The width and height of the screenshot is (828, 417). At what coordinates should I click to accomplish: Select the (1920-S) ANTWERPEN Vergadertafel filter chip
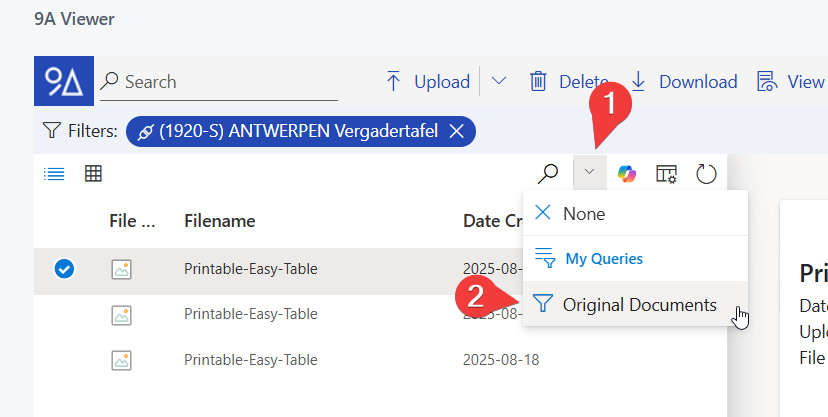coord(288,131)
